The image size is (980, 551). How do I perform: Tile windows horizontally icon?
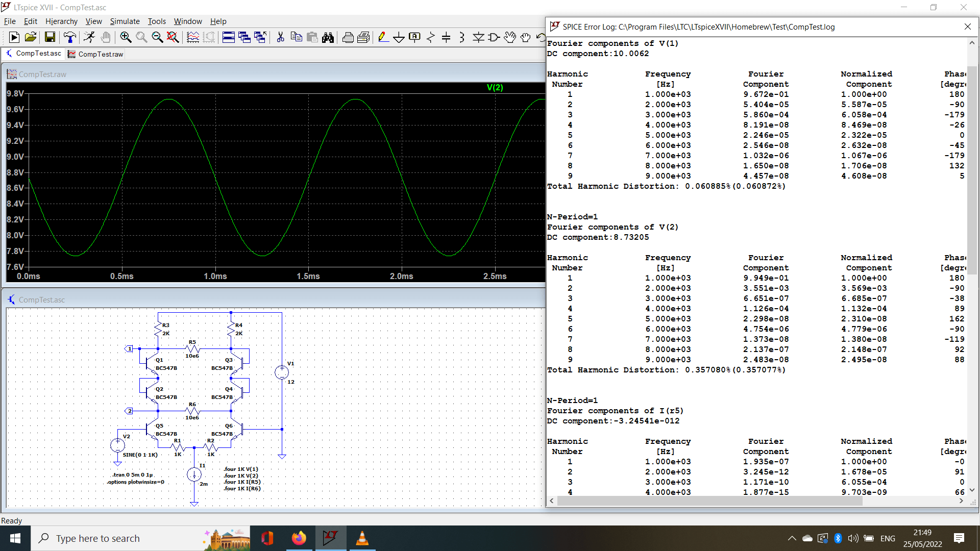[x=229, y=37]
